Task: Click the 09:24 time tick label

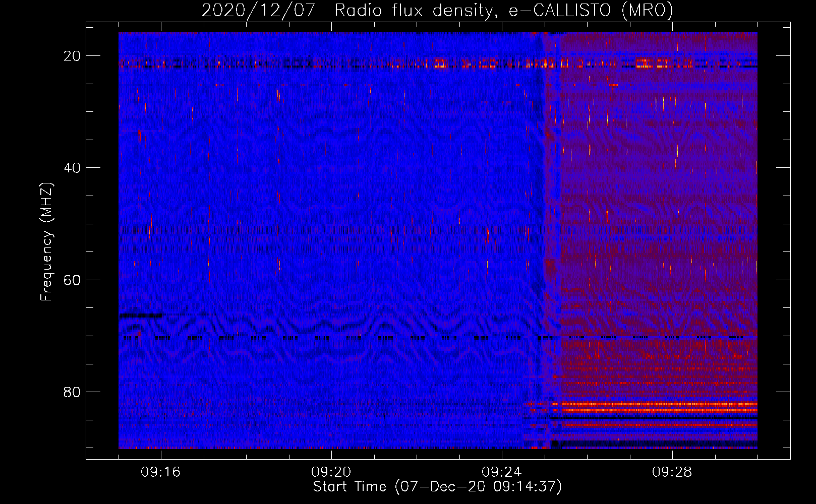Action: click(502, 472)
